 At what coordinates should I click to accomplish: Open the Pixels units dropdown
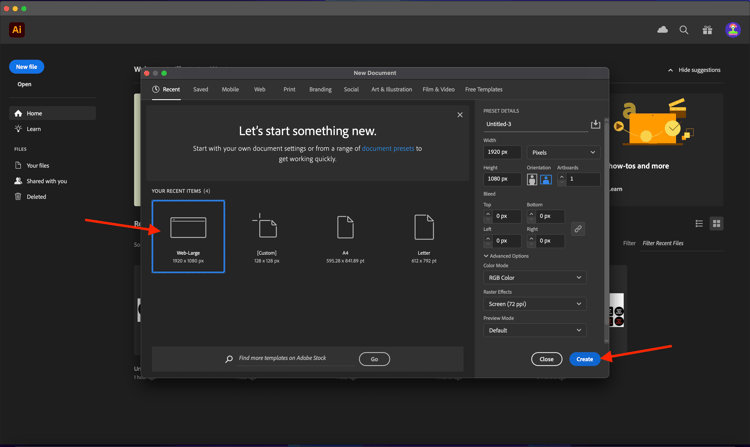click(564, 153)
